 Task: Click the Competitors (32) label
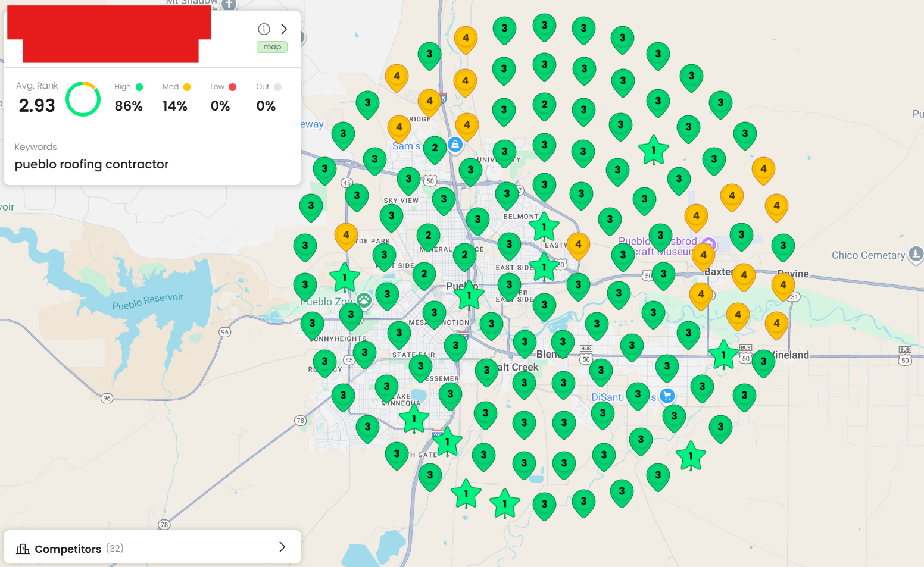tap(79, 549)
